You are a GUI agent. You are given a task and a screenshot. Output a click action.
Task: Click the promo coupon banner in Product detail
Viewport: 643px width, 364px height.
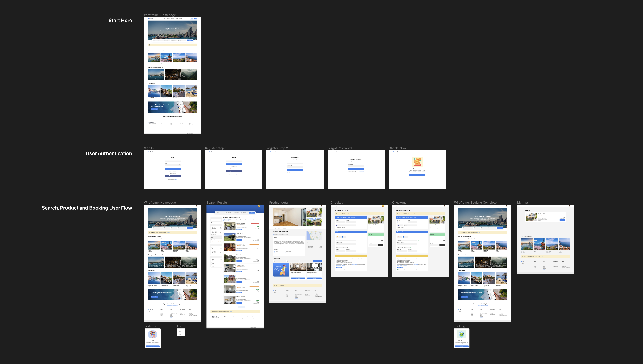pyautogui.click(x=281, y=270)
